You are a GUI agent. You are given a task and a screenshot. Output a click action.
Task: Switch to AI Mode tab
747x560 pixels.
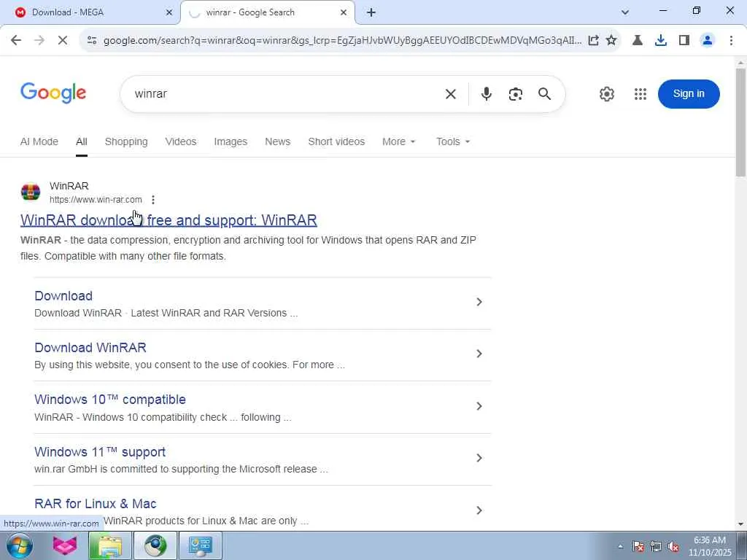pos(39,142)
